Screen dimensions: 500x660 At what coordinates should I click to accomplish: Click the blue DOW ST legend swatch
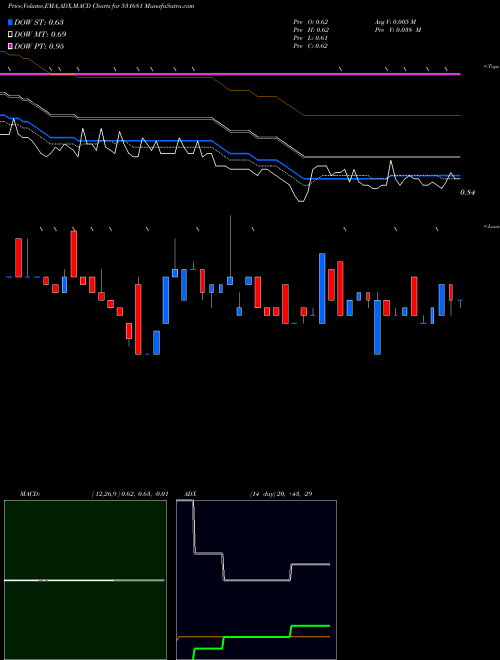pos(10,22)
